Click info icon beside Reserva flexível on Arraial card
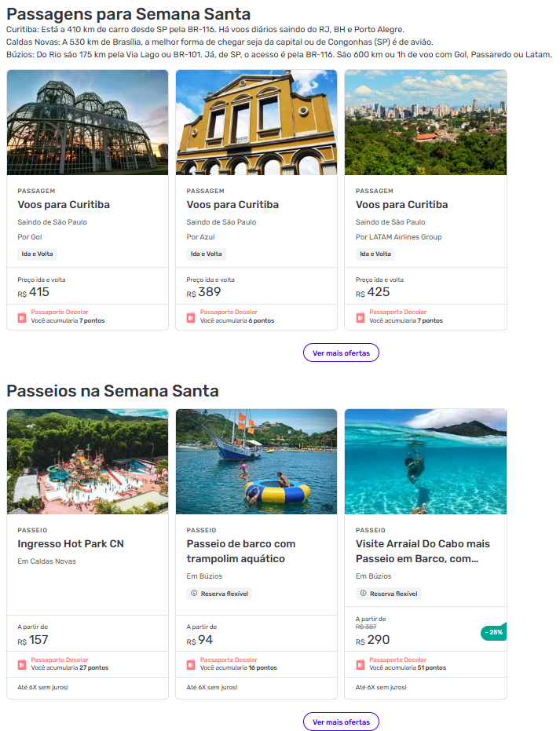 (x=364, y=594)
